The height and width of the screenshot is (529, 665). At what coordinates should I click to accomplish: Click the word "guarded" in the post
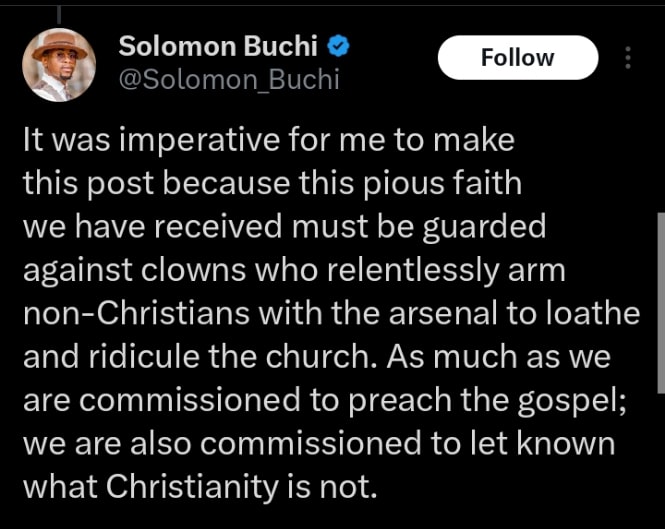[488, 227]
